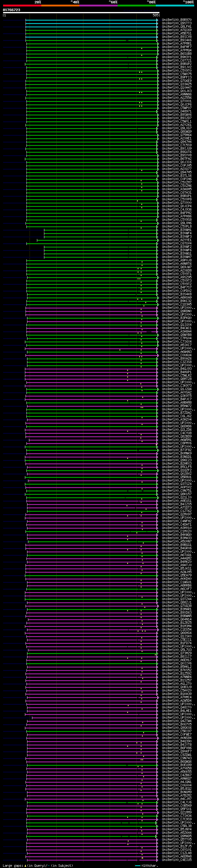Select label UniRef100_Q0IIV6
The width and height of the screenshot is (197, 868).
coord(176,664)
